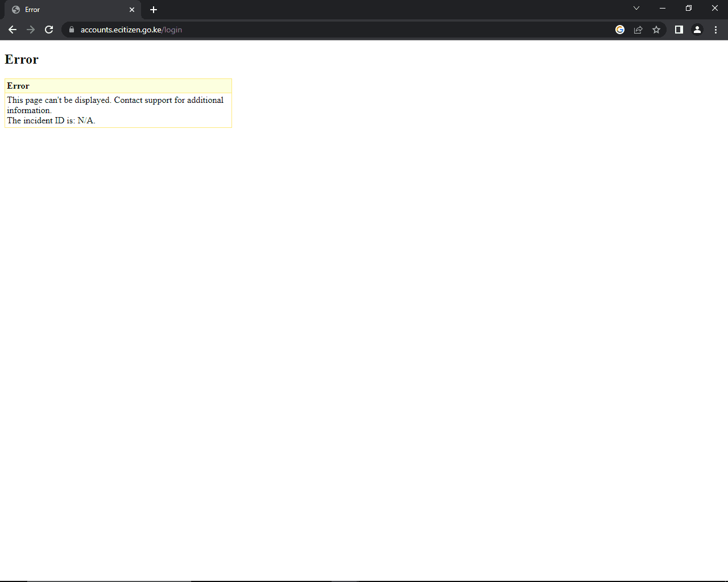View site security lock information

tap(72, 30)
